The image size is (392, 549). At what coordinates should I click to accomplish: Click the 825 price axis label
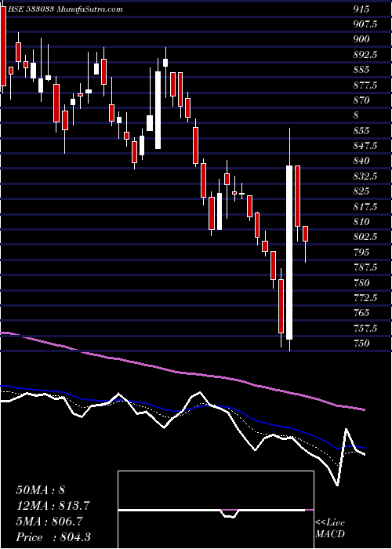coord(361,192)
